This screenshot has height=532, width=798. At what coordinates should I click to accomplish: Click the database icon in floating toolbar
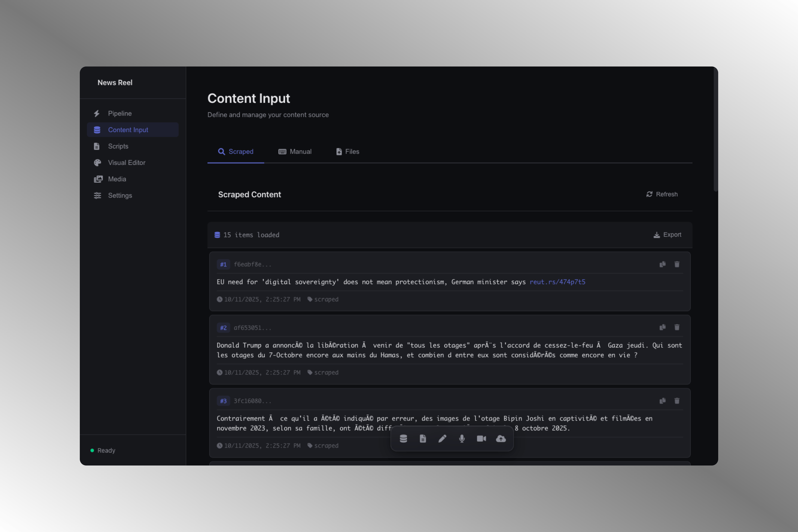click(403, 439)
